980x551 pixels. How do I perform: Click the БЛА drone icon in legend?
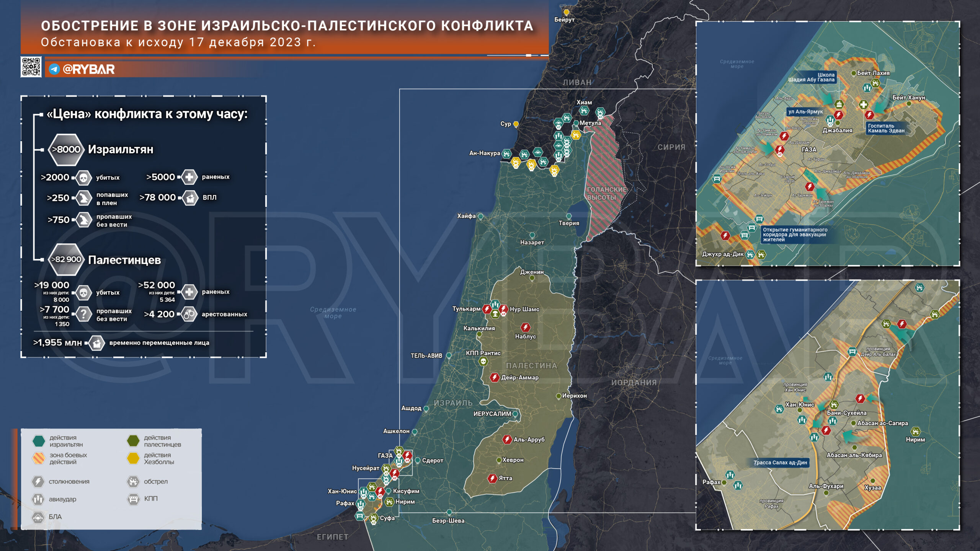(38, 517)
